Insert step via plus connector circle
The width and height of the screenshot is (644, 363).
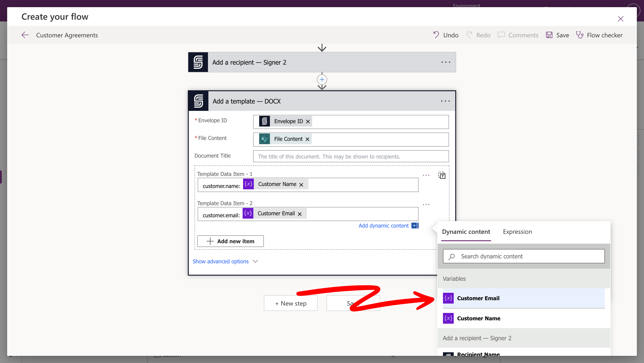tap(322, 80)
